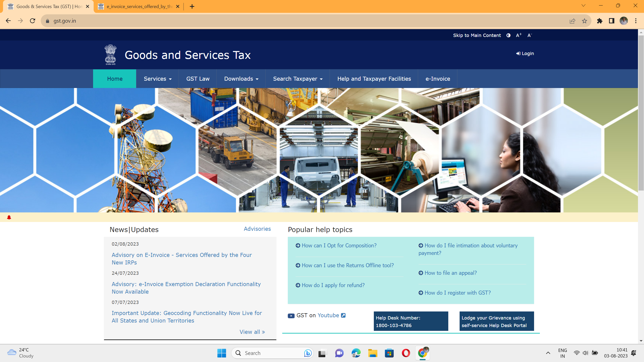644x362 pixels.
Task: Click the red notification bell icon
Action: point(9,217)
